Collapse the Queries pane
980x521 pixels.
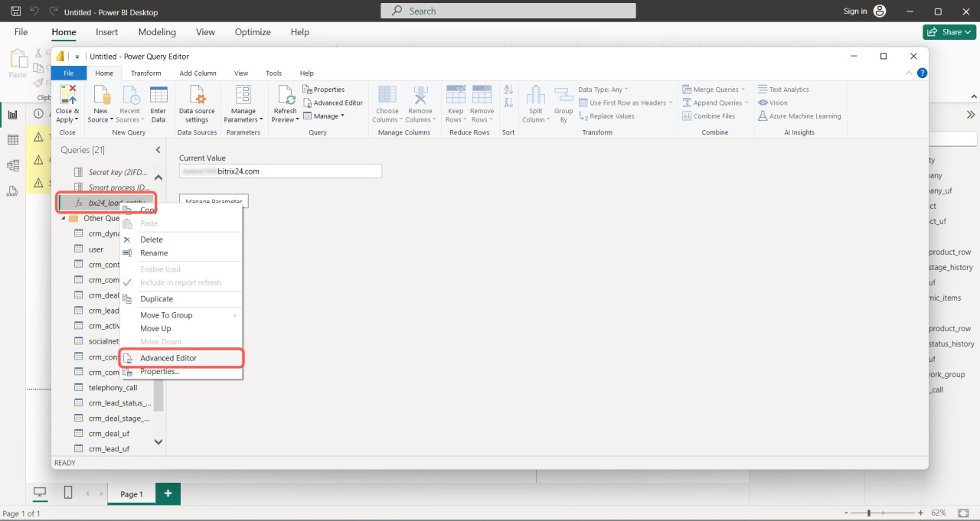click(x=158, y=150)
